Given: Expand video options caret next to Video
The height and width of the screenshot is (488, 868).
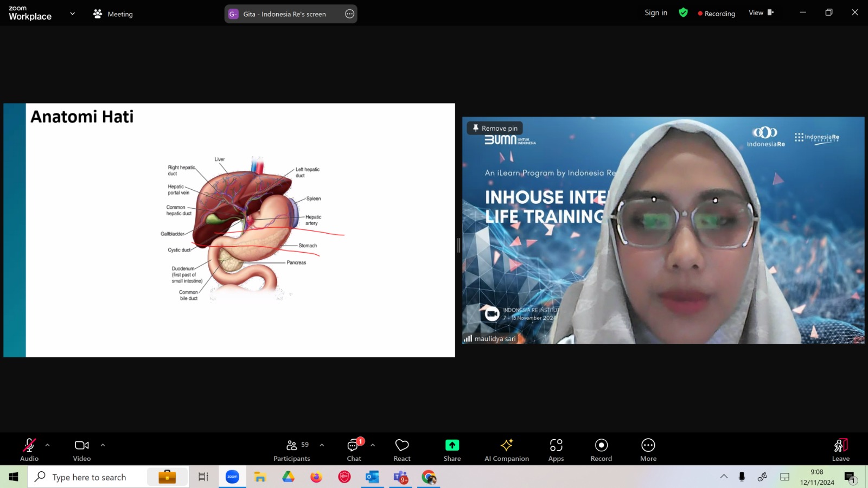Looking at the screenshot, I should (x=103, y=445).
